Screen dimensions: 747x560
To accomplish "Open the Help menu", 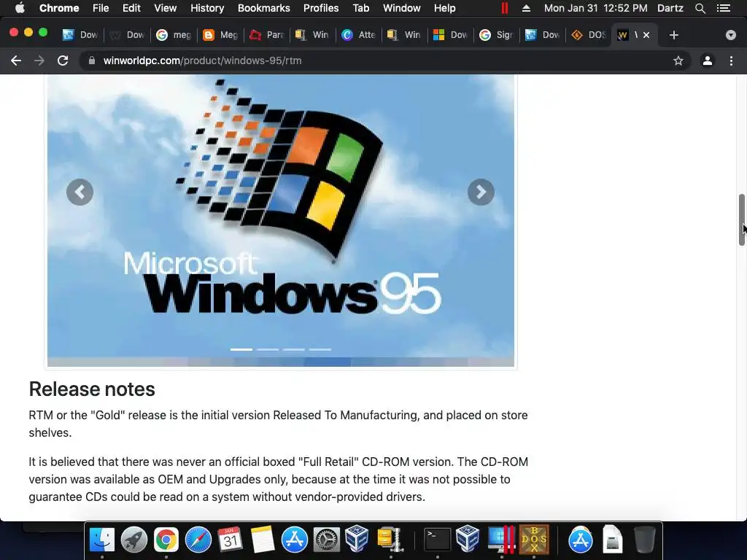I will (x=444, y=8).
